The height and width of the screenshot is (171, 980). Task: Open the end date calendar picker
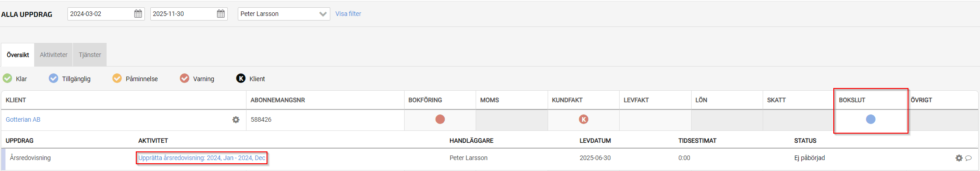pos(221,14)
